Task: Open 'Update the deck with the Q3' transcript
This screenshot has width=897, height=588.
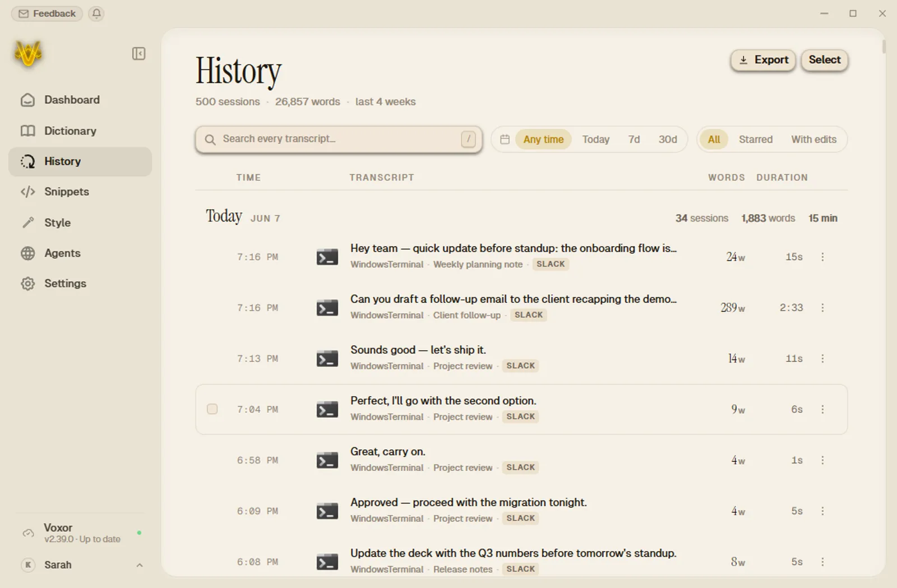Action: click(x=514, y=553)
